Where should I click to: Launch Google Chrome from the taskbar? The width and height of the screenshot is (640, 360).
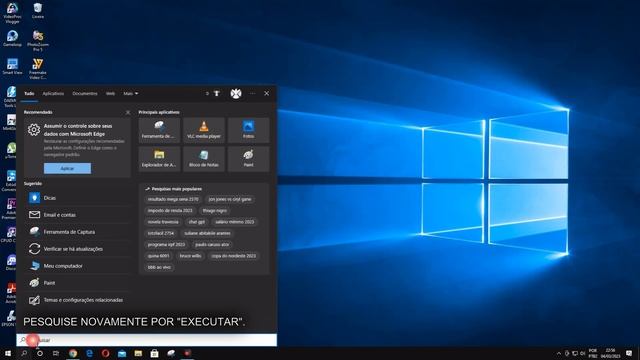[x=73, y=353]
